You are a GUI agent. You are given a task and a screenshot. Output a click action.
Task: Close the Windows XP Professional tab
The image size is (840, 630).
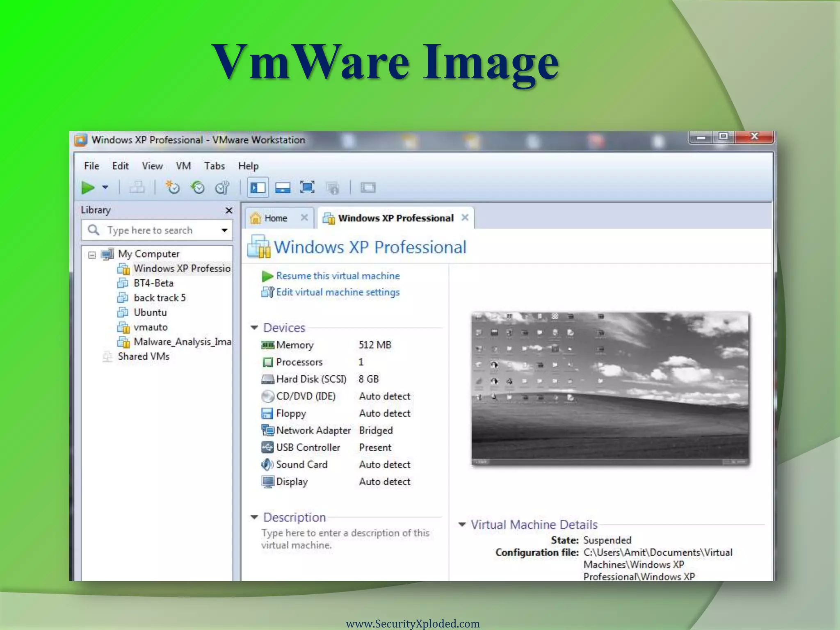click(465, 217)
